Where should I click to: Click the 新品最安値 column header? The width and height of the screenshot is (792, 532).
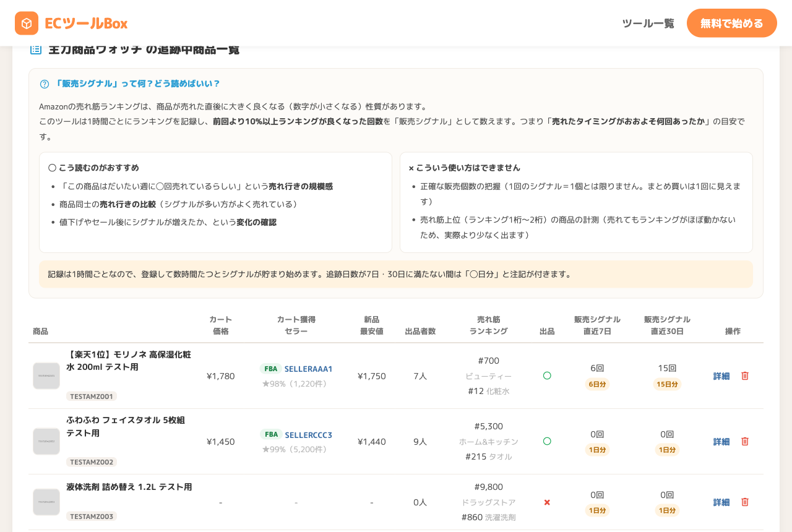371,325
